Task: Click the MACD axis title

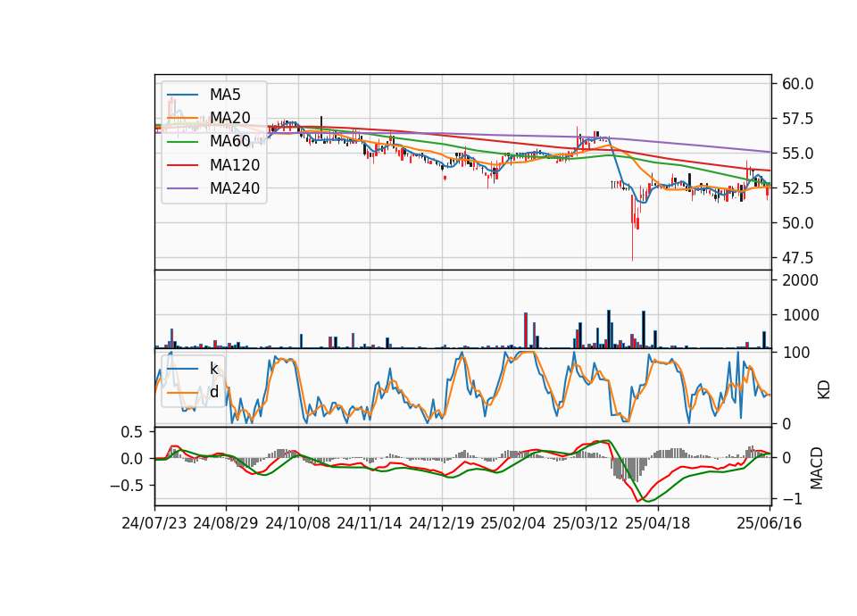Action: tap(817, 468)
